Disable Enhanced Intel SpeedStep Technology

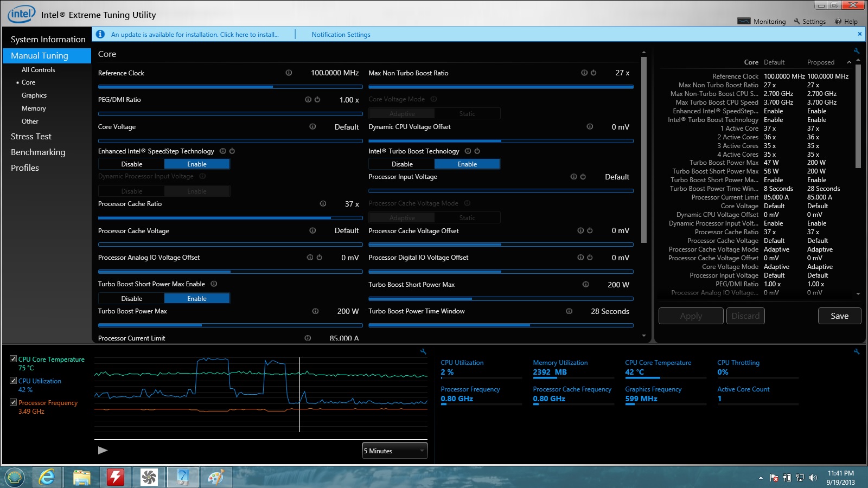point(132,164)
